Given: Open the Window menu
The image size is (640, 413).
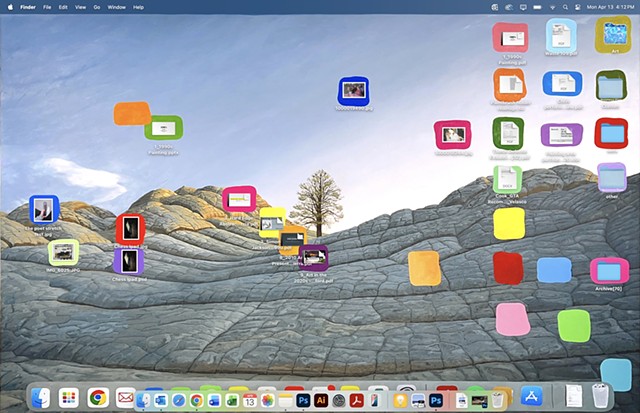Looking at the screenshot, I should pyautogui.click(x=116, y=7).
